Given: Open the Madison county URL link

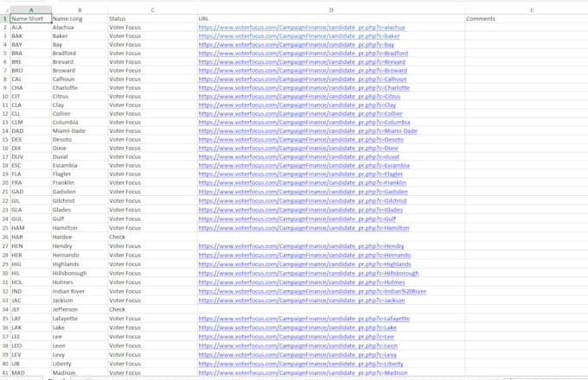Looking at the screenshot, I should tap(303, 373).
